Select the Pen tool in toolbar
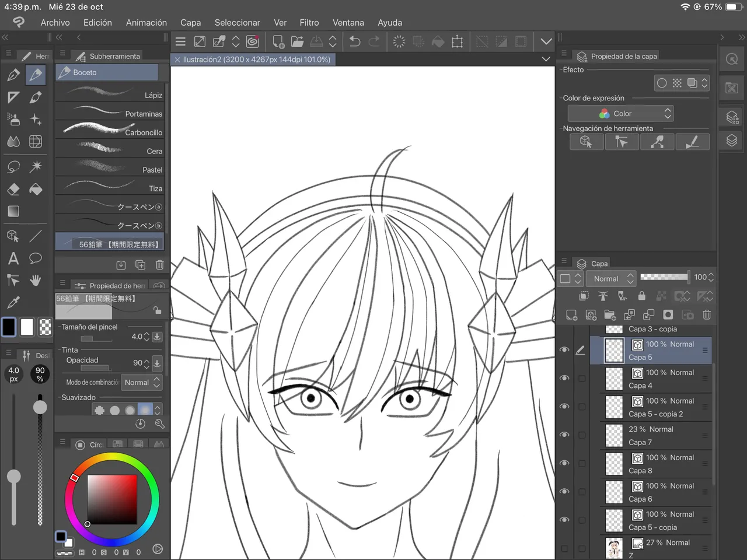 [13, 75]
